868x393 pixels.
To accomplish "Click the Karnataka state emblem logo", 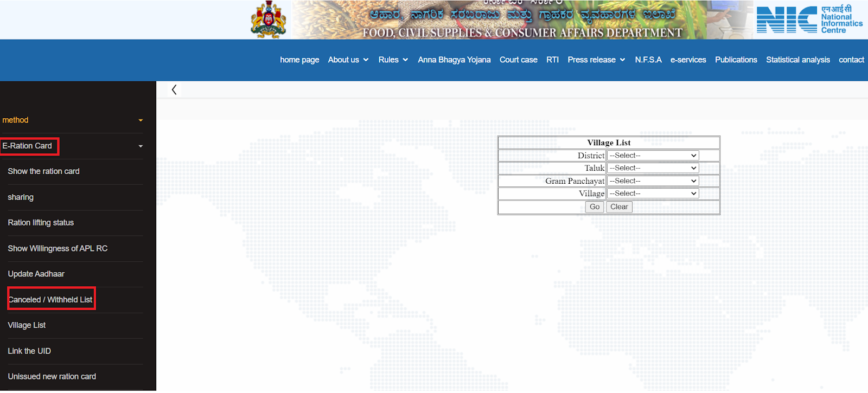I will (268, 20).
